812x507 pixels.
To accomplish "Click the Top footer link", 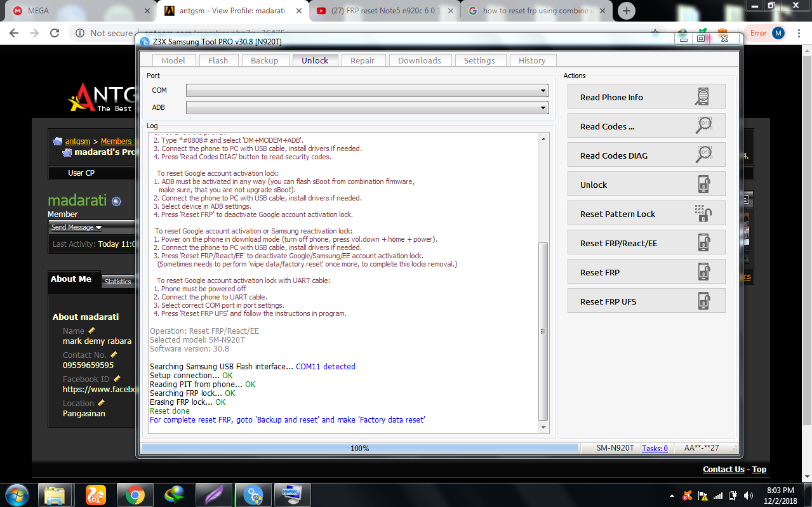I will [x=759, y=470].
